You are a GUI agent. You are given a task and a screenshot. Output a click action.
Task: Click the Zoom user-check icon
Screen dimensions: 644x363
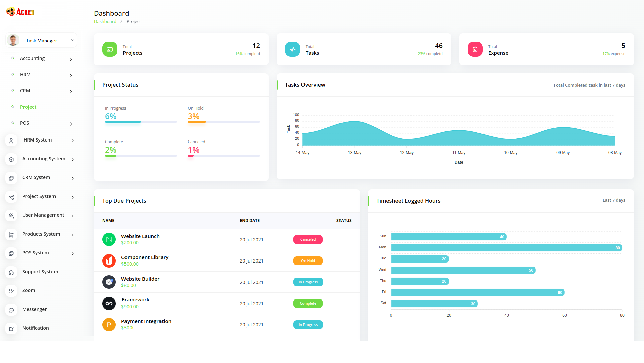coord(11,291)
